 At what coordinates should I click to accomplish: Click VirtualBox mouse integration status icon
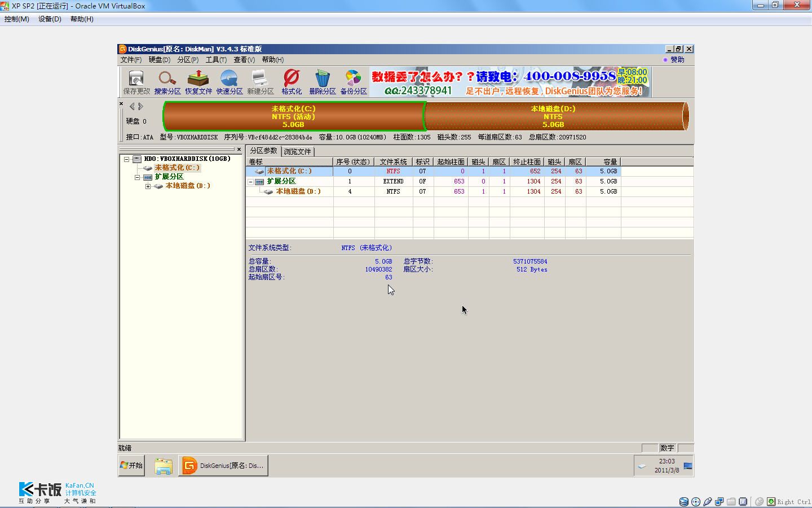tap(760, 501)
